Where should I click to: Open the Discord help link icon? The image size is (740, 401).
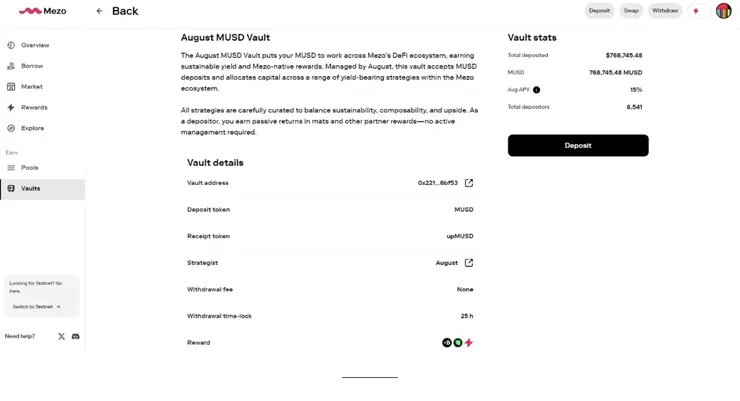coord(75,336)
